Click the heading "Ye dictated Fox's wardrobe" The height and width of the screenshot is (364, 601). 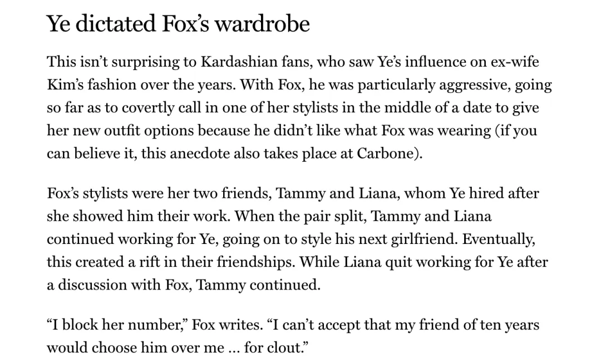click(x=178, y=24)
